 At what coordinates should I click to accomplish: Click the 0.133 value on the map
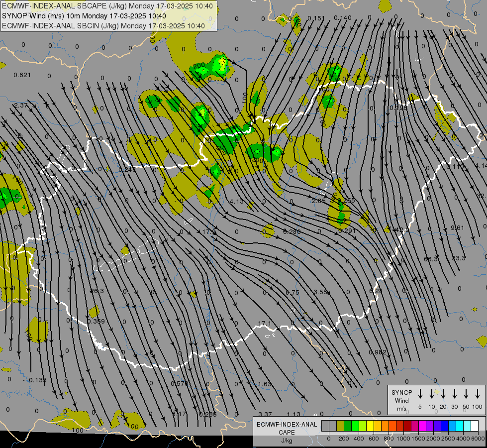point(38,380)
